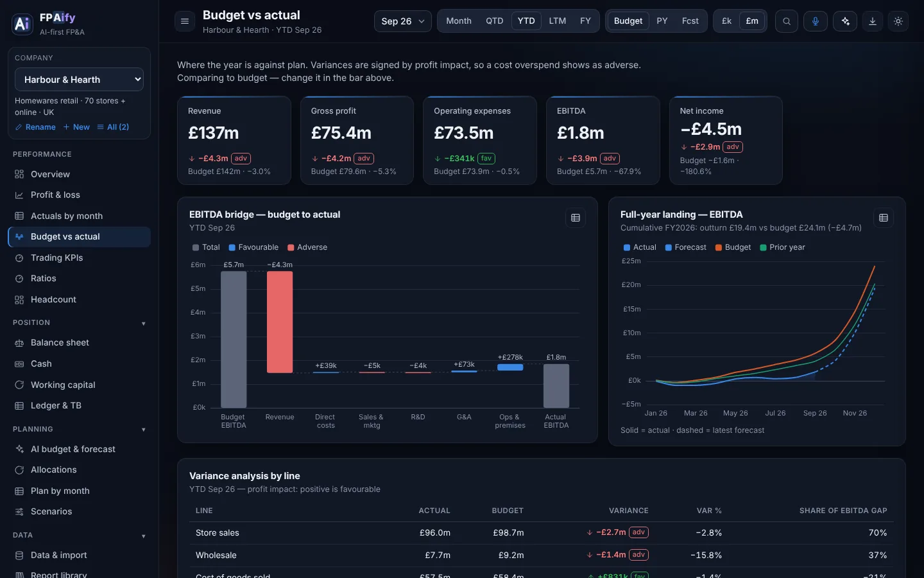Open Headcount menu item
The width and height of the screenshot is (924, 578).
(79, 299)
